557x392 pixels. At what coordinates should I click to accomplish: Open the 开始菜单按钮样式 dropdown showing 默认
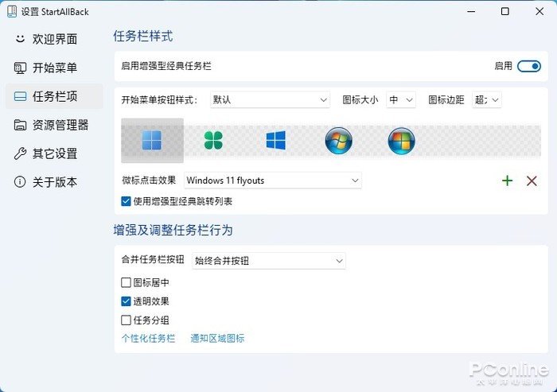click(x=270, y=99)
